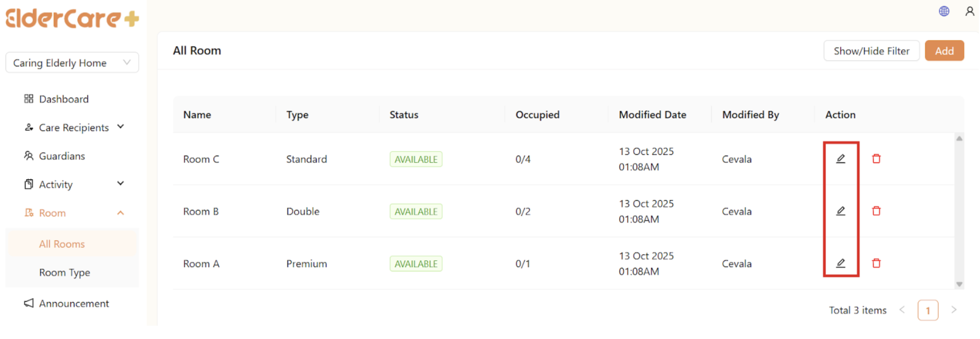980x339 pixels.
Task: Click the edit pencil icon for Room C
Action: [x=840, y=159]
